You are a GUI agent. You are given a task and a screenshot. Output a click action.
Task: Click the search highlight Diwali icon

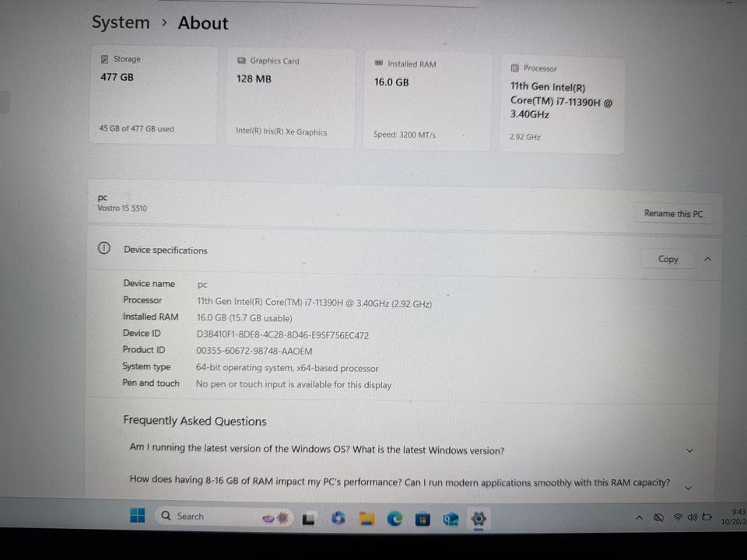276,517
